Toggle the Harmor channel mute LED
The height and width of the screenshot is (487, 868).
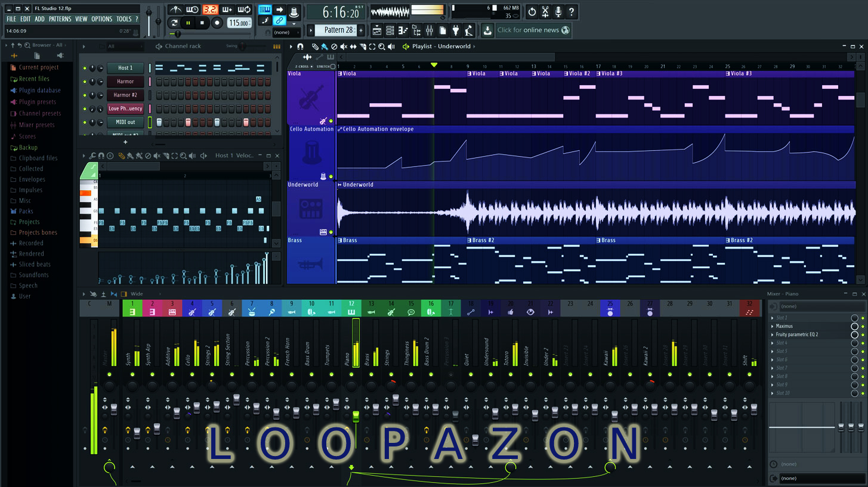(x=85, y=82)
